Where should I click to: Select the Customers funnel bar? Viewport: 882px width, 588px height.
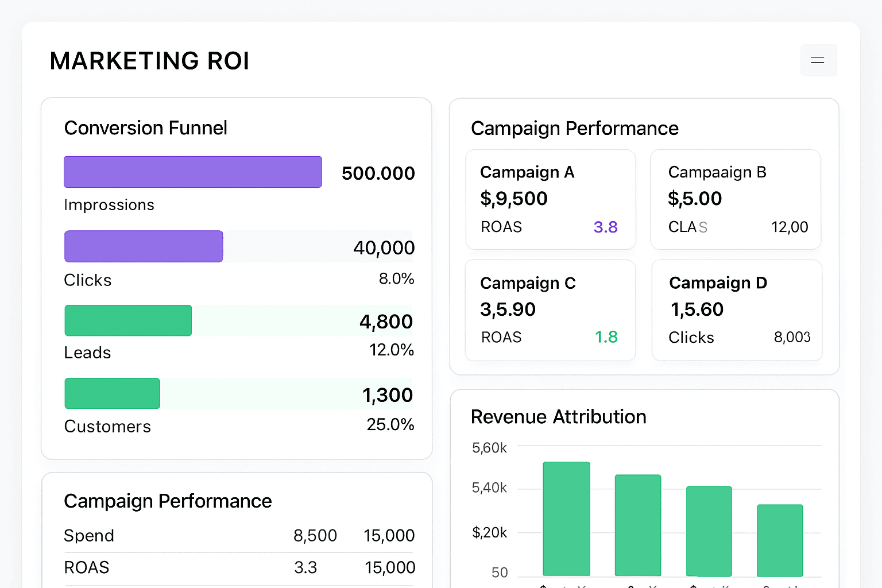point(112,393)
